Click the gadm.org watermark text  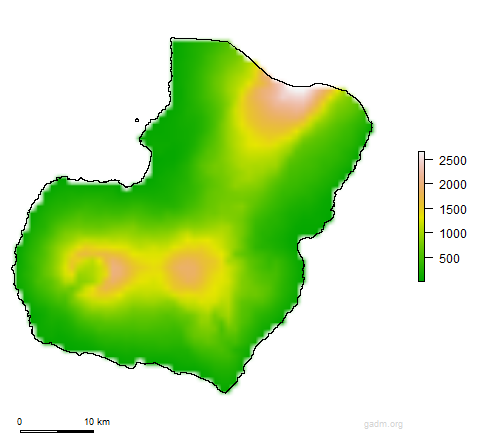pyautogui.click(x=383, y=424)
